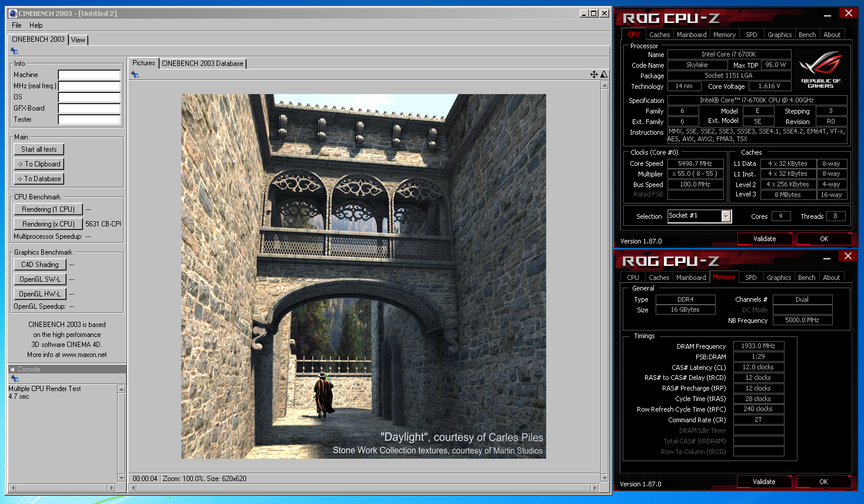Click the picture area's scroll-down arrow
The width and height of the screenshot is (864, 504).
(x=604, y=478)
